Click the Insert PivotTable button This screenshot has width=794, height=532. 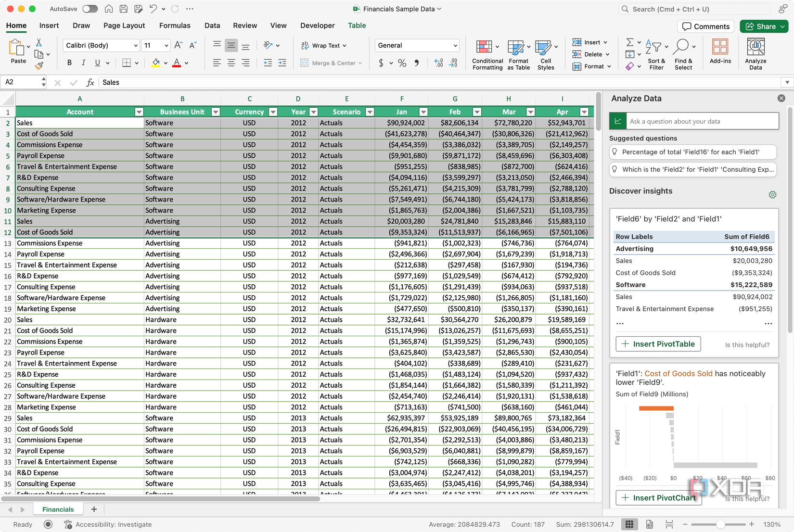tap(658, 344)
